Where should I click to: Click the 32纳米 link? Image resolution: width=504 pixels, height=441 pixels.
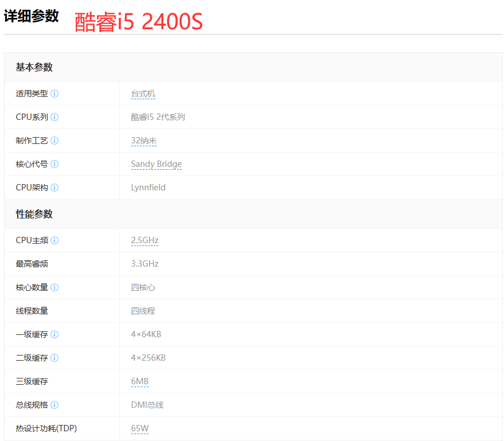click(x=144, y=141)
